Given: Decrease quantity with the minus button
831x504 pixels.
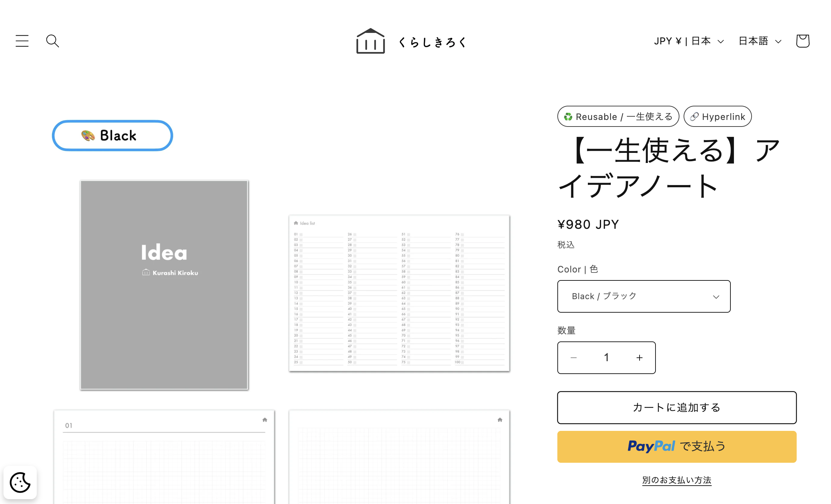Looking at the screenshot, I should (574, 358).
